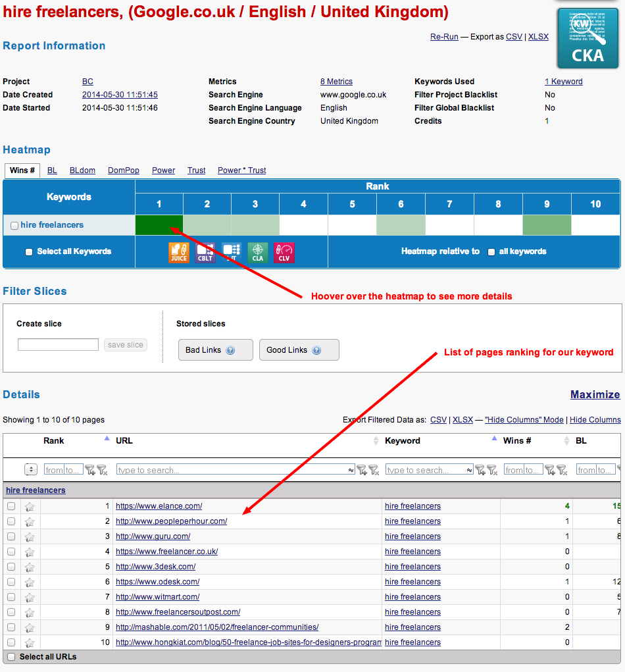Check the peopleperhour.com row checkbox
The image size is (625, 672).
(11, 521)
